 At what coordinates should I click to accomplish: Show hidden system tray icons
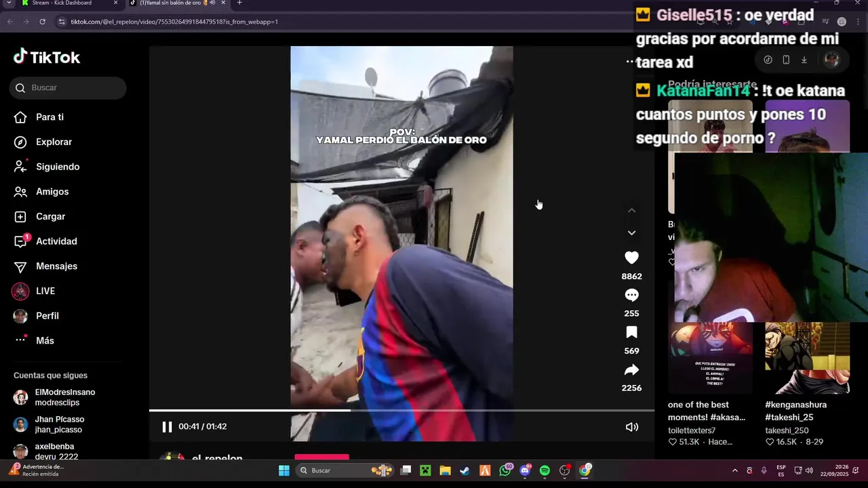tap(735, 470)
